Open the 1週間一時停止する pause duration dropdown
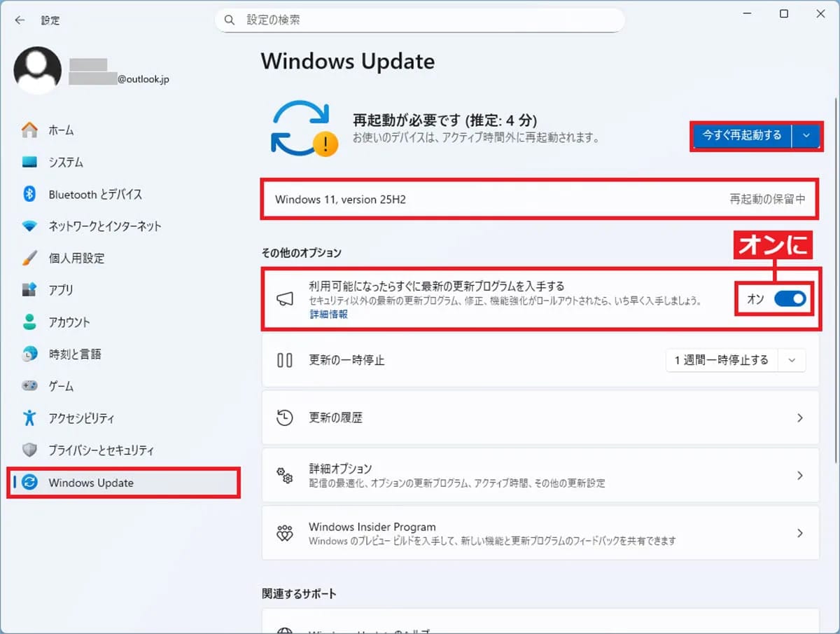Image resolution: width=840 pixels, height=634 pixels. (x=735, y=360)
